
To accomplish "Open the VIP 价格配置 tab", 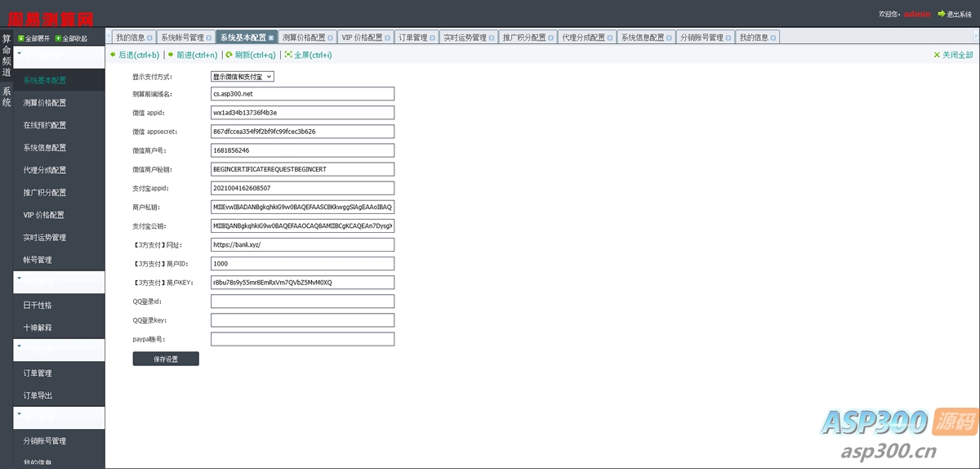I will pyautogui.click(x=365, y=37).
